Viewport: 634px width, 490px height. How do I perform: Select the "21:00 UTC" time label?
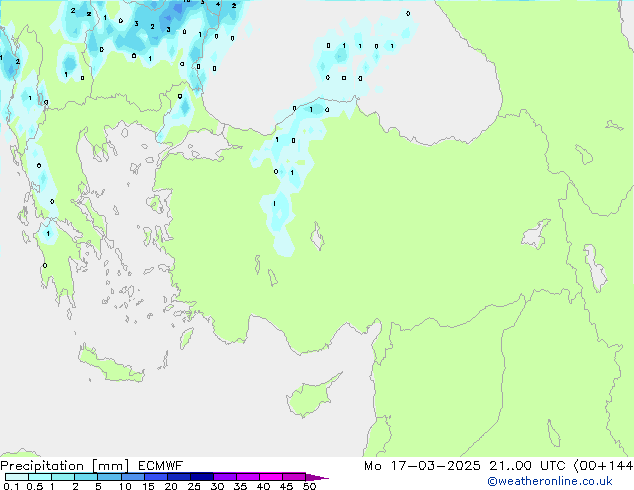(527, 466)
